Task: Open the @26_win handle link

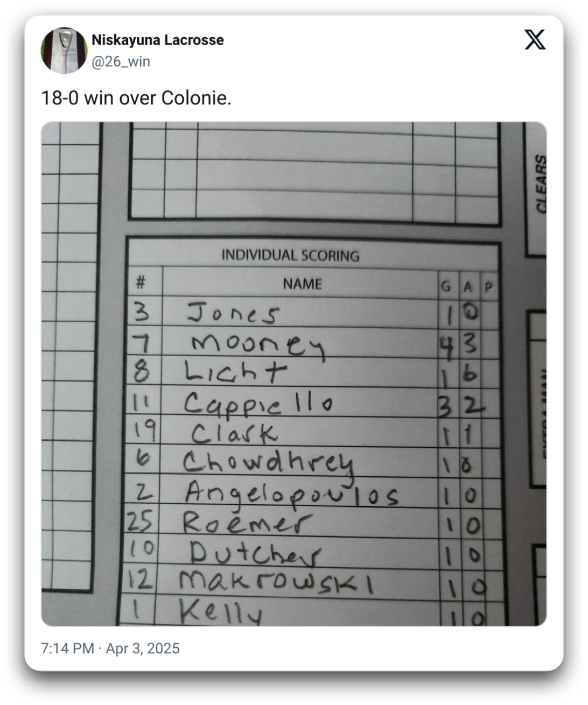Action: pos(121,62)
